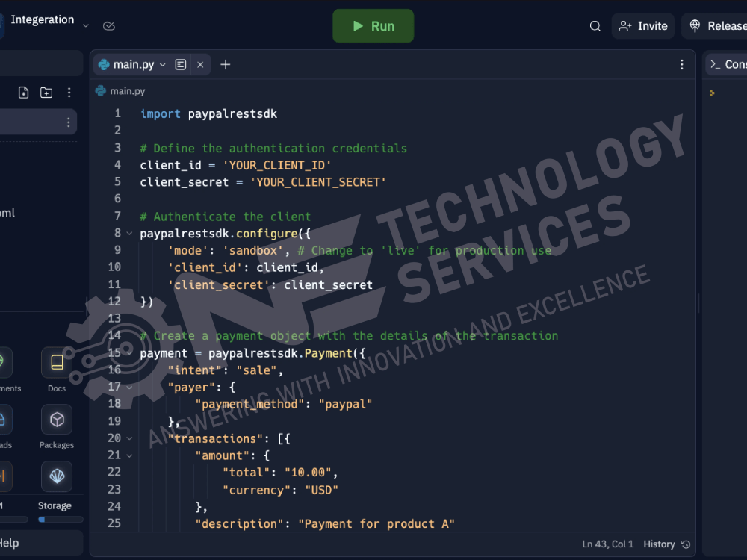Click the status checkmark next to Integeration

(x=109, y=25)
